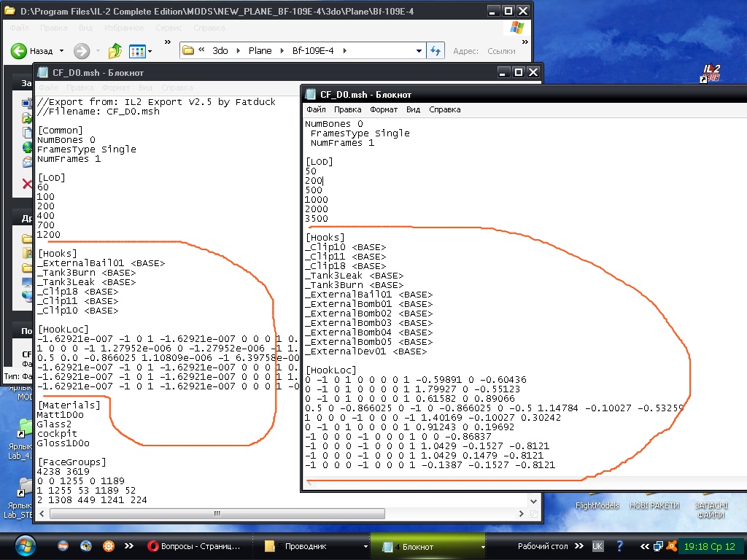Click the folder icon in address bar
Image resolution: width=747 pixels, height=560 pixels.
coord(188,50)
